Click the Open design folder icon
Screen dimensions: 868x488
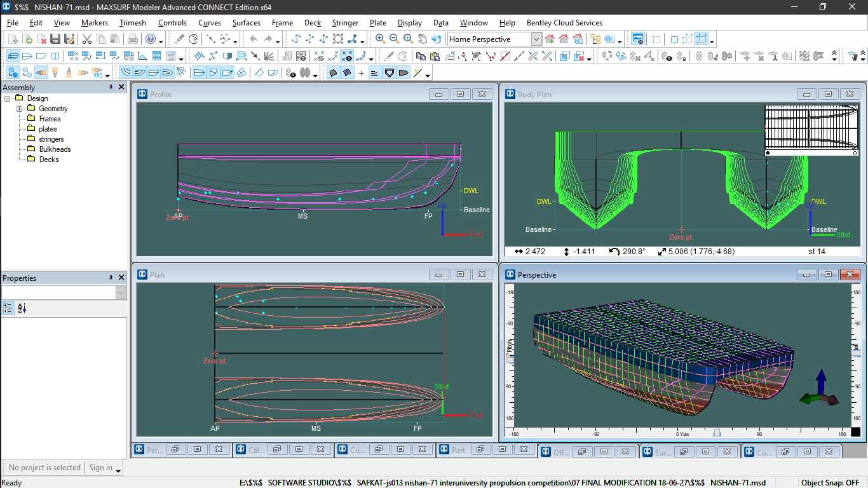coord(27,39)
